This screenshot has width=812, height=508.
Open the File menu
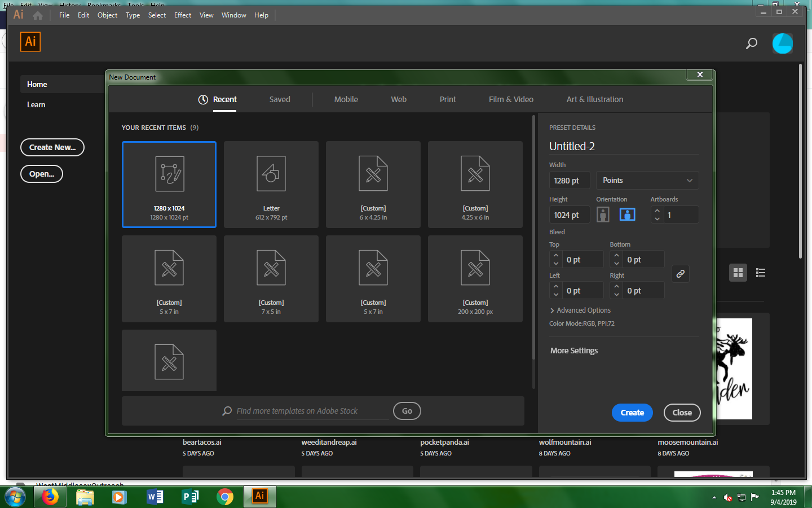pos(64,15)
